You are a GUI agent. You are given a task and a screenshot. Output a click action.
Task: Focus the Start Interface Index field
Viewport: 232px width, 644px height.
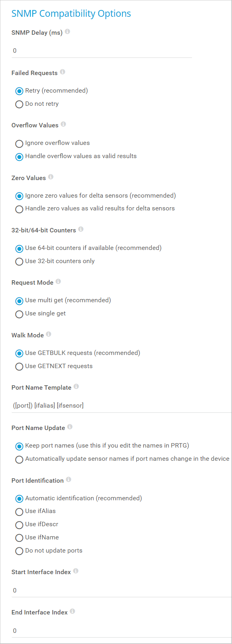pos(122,590)
